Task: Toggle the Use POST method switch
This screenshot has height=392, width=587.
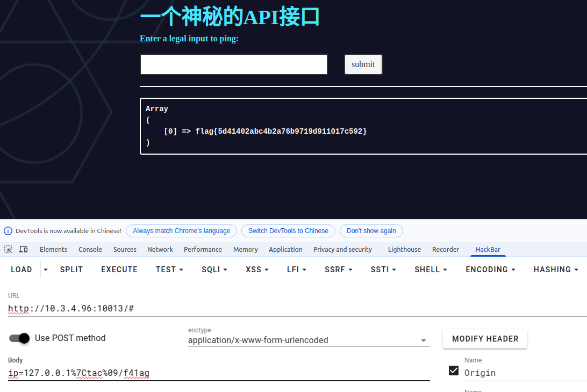Action: pyautogui.click(x=19, y=338)
